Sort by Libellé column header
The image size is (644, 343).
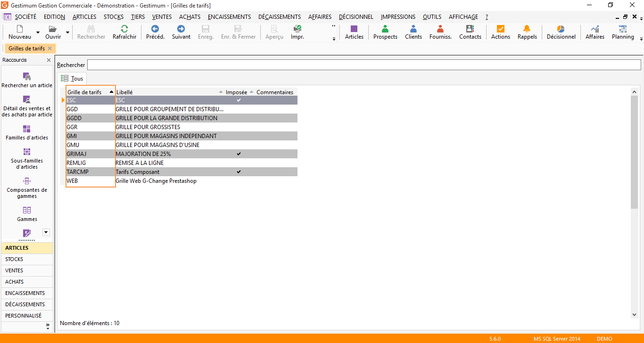click(x=170, y=92)
